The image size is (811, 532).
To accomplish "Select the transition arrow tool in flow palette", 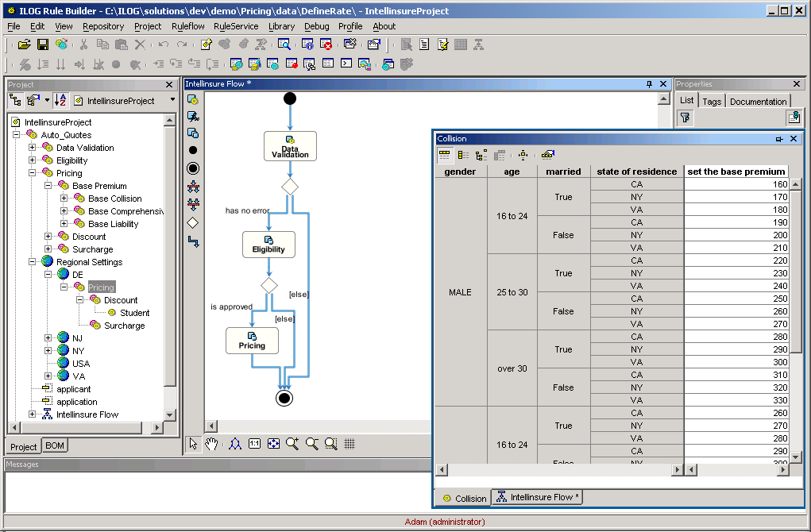I will 193,241.
